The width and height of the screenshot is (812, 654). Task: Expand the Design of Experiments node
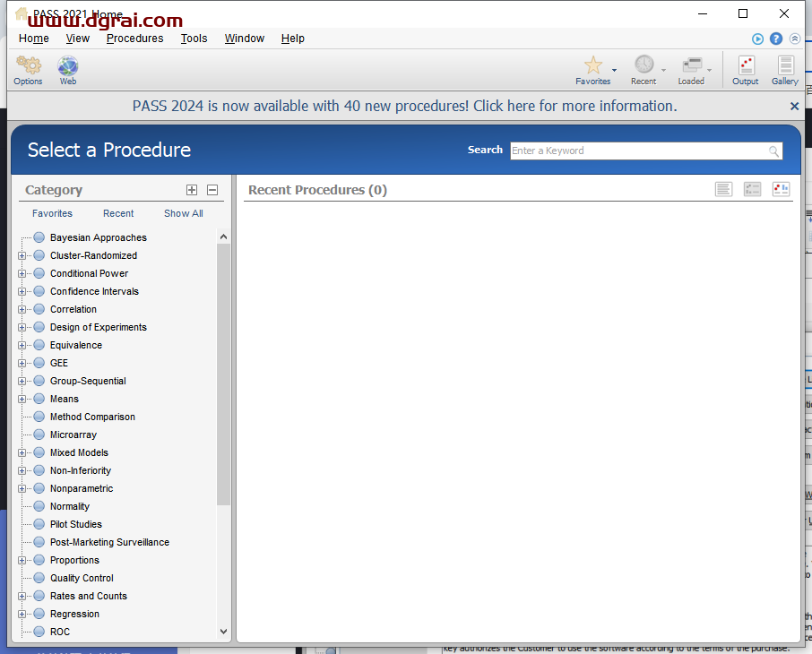[22, 327]
